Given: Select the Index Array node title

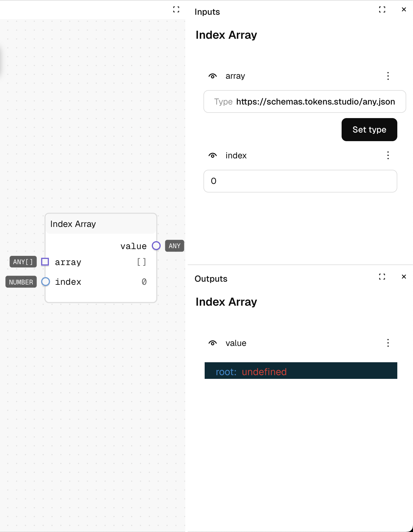Looking at the screenshot, I should coord(73,224).
